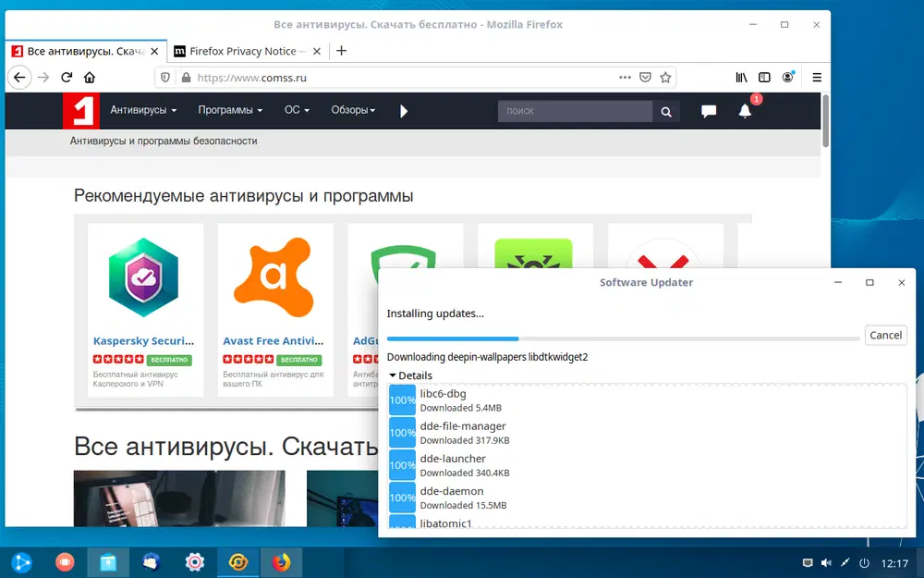Click the horizontal scrollbar under recommended programs
Image resolution: width=924 pixels, height=578 pixels.
(x=226, y=409)
